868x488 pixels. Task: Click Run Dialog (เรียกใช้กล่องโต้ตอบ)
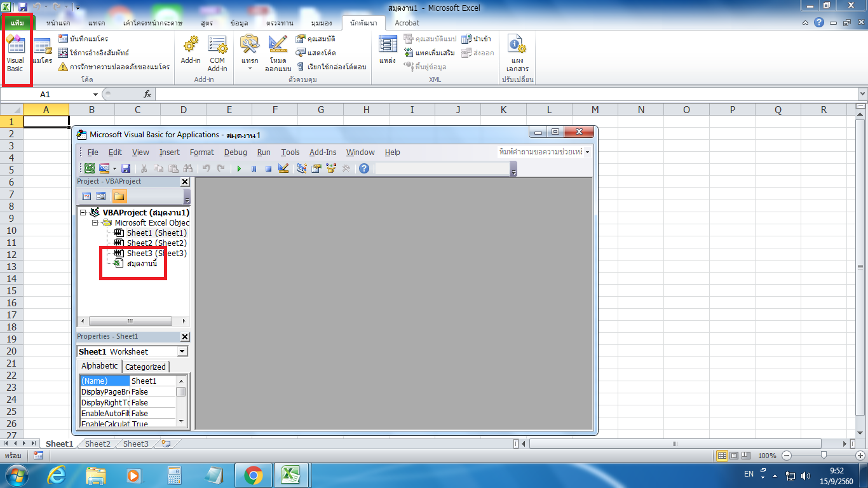pyautogui.click(x=331, y=67)
